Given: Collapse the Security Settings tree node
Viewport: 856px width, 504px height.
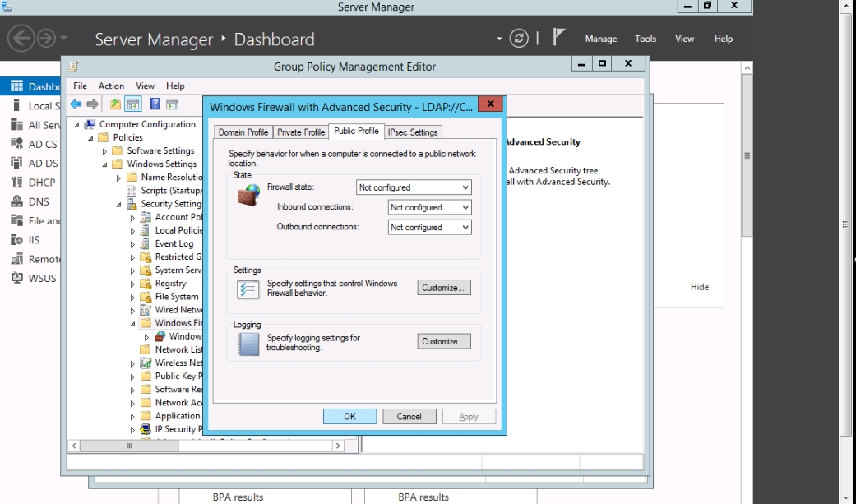Looking at the screenshot, I should click(x=119, y=204).
